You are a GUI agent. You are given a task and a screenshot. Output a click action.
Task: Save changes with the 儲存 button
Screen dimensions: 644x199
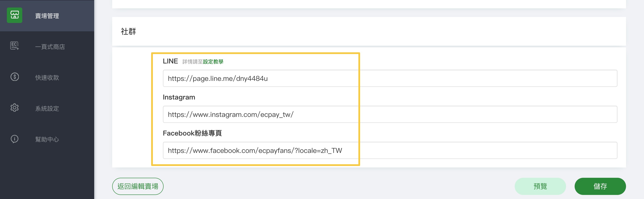600,186
